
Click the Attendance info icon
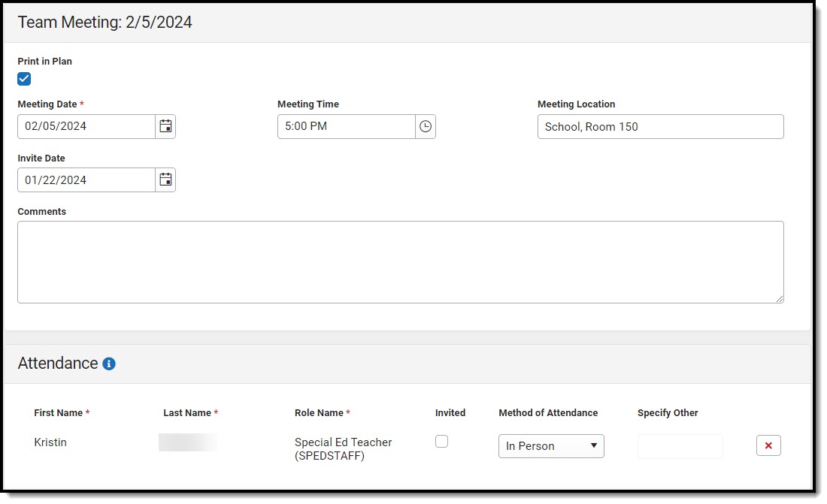pos(109,364)
